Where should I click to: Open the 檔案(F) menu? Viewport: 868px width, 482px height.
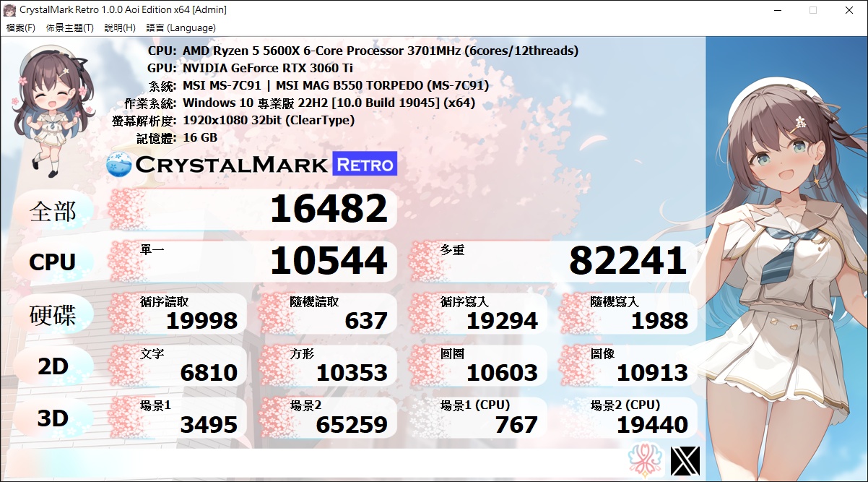(20, 27)
